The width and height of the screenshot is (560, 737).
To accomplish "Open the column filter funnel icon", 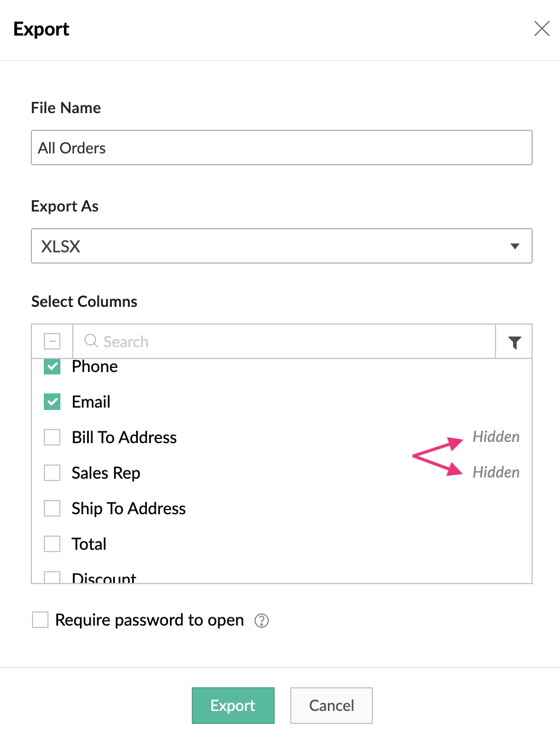I will 514,342.
